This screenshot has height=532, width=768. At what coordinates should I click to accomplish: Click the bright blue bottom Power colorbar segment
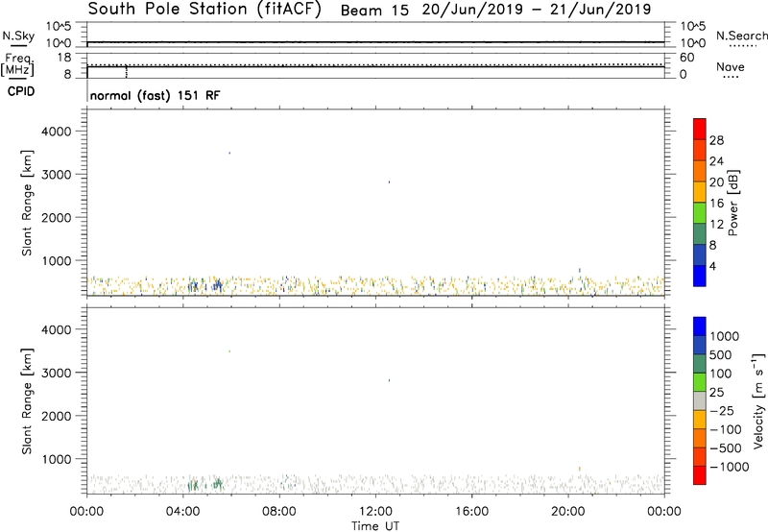click(700, 276)
